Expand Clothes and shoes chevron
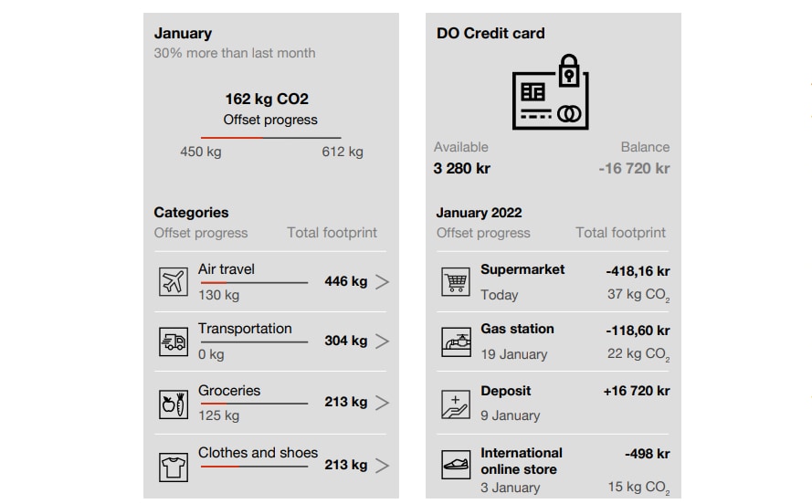 coord(382,466)
